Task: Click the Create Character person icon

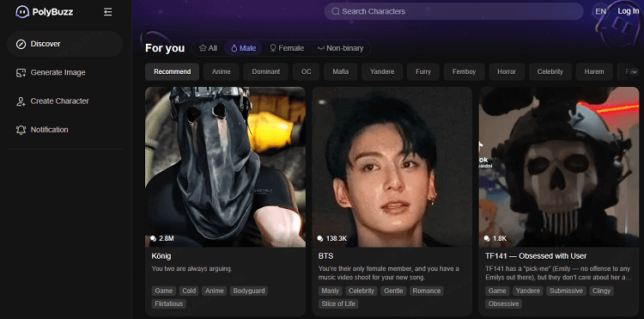Action: (21, 101)
